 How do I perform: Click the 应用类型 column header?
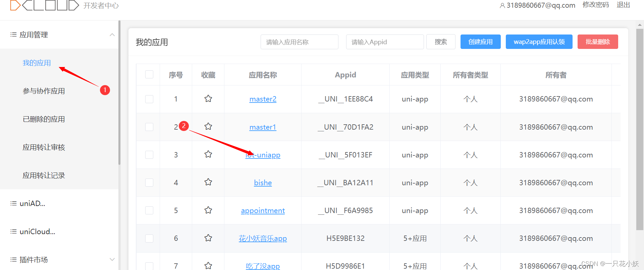(415, 75)
